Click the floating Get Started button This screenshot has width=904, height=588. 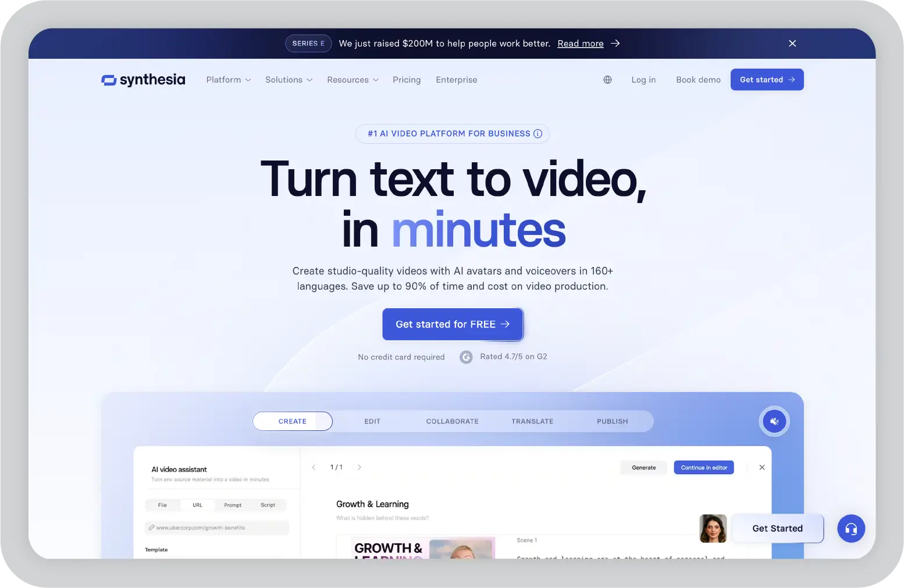point(777,529)
